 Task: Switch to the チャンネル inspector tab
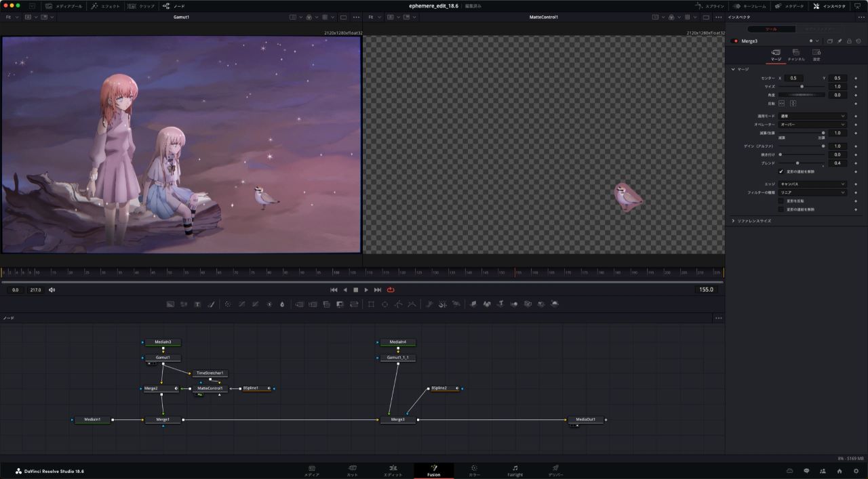796,55
